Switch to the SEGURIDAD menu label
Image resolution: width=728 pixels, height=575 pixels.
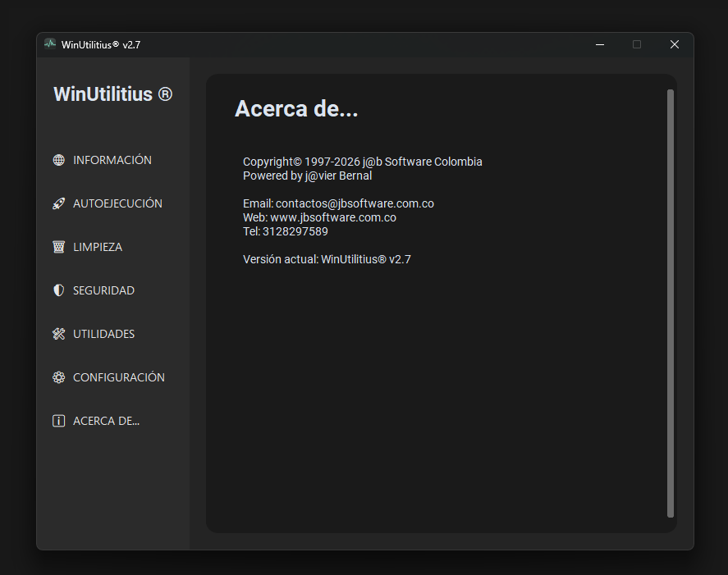point(103,290)
